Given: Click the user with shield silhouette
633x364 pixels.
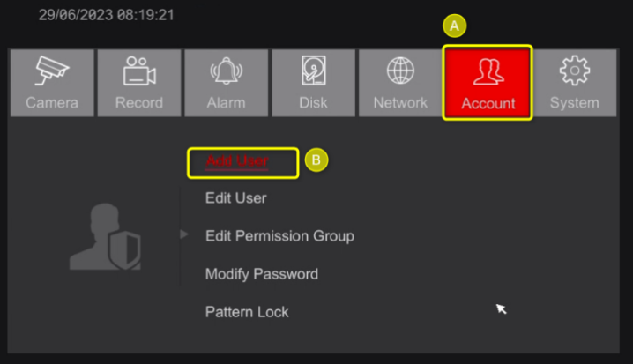Looking at the screenshot, I should (x=105, y=236).
